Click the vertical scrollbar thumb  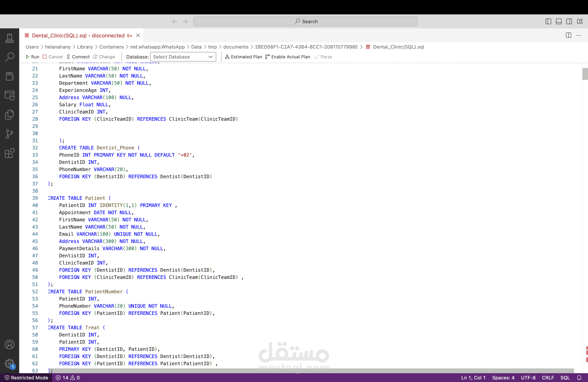tap(585, 74)
